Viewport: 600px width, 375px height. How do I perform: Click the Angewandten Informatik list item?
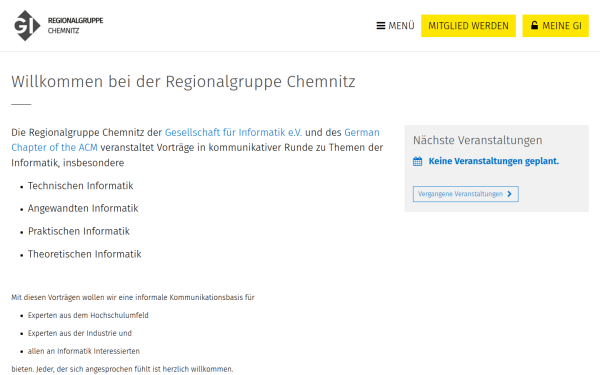83,208
